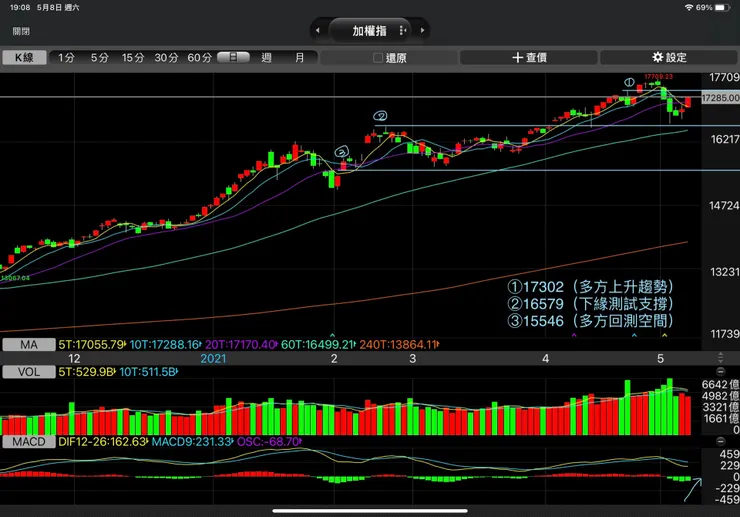The height and width of the screenshot is (517, 740).
Task: Open 設定 settings with gear icon
Action: 669,58
